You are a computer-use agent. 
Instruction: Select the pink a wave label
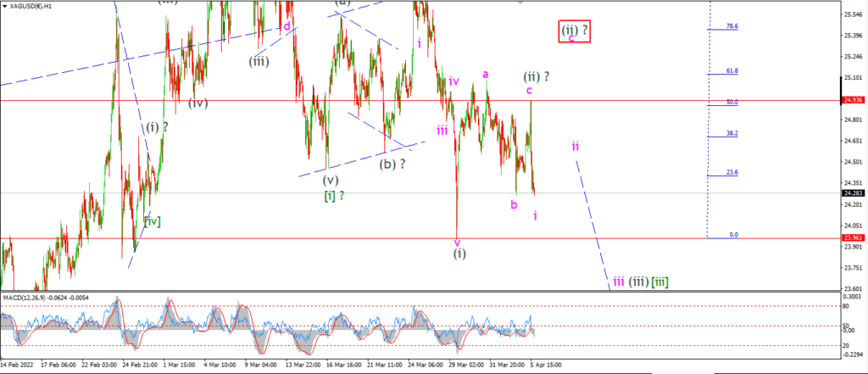(x=486, y=75)
